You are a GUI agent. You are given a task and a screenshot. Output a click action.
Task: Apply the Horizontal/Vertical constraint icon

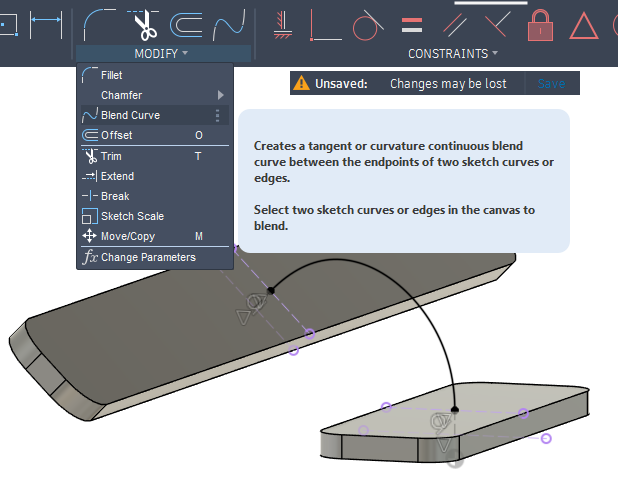[283, 24]
